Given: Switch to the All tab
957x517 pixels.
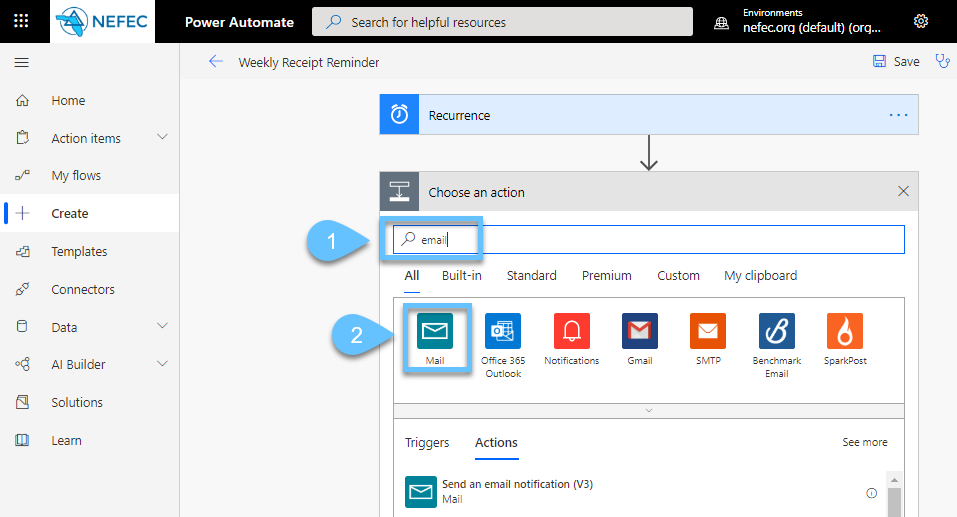Looking at the screenshot, I should click(x=411, y=275).
